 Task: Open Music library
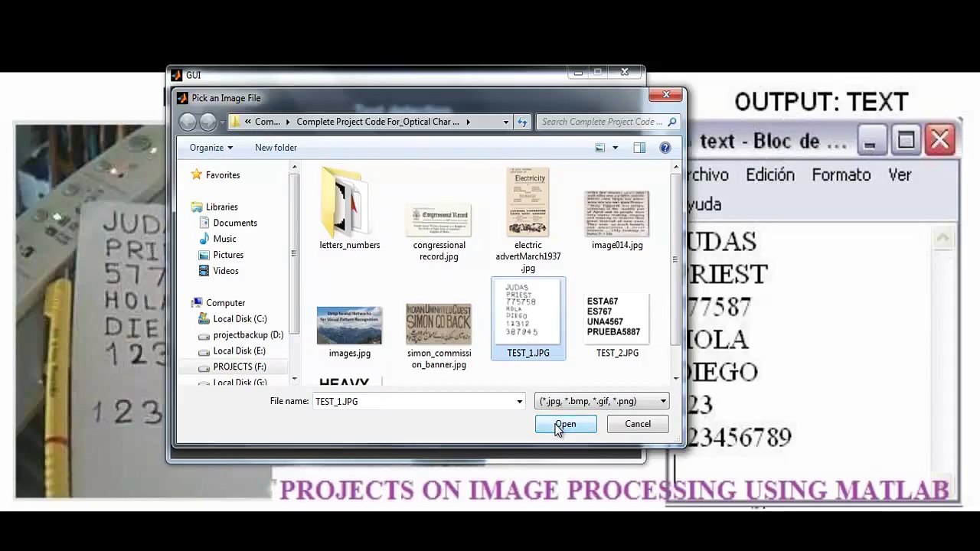(217, 240)
